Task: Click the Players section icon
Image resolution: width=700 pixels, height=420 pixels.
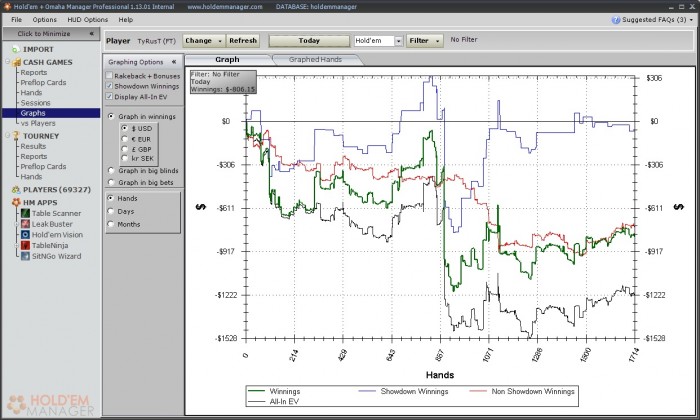Action: (15, 189)
